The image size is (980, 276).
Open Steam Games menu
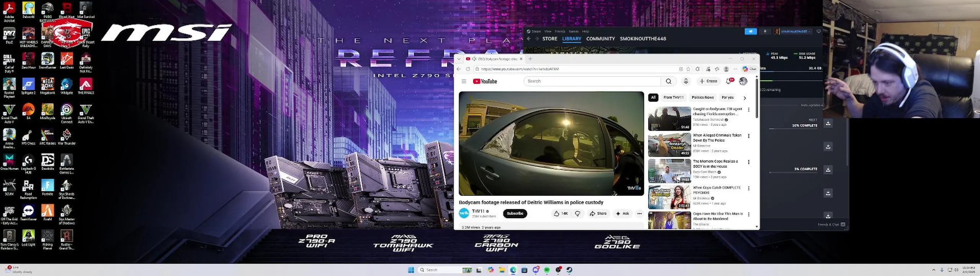click(573, 31)
